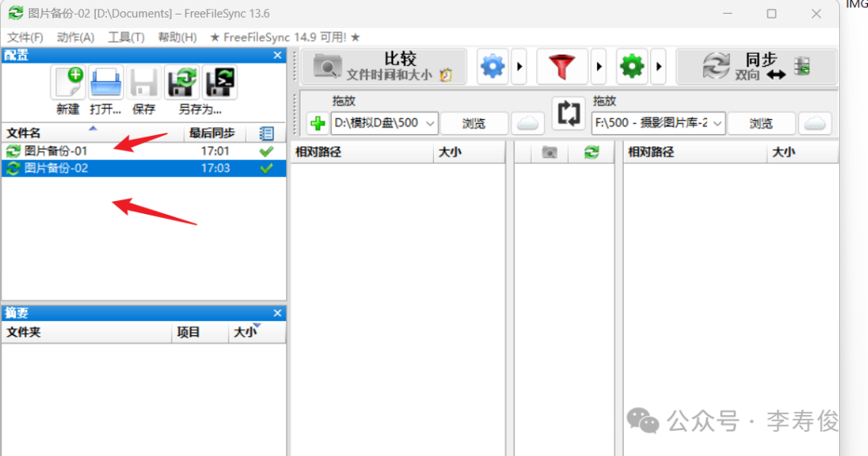Click the Items (项目) summary column header

pos(200,332)
